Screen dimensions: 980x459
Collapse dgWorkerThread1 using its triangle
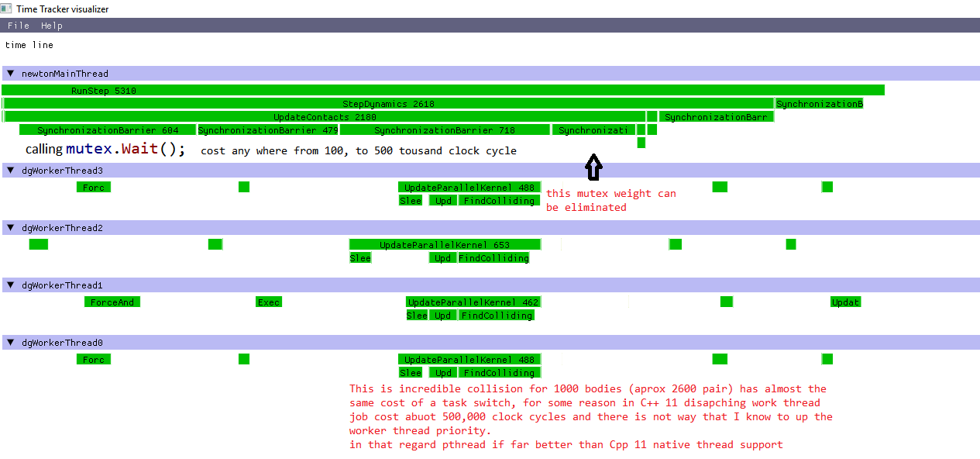click(x=11, y=285)
